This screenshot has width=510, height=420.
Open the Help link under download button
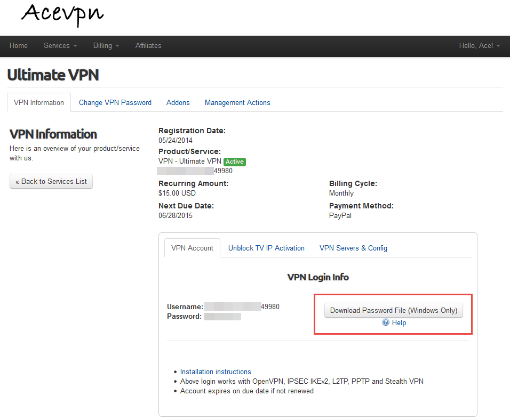[x=399, y=323]
